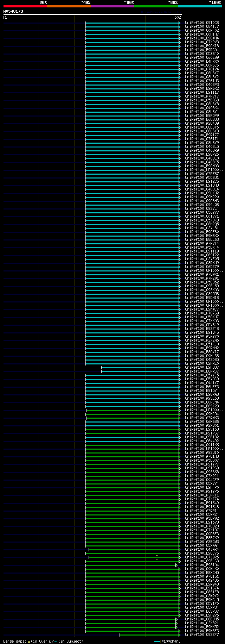Click the text UniRef100_B9GPZ5
The width and height of the screenshot is (225, 644).
pyautogui.click(x=202, y=155)
